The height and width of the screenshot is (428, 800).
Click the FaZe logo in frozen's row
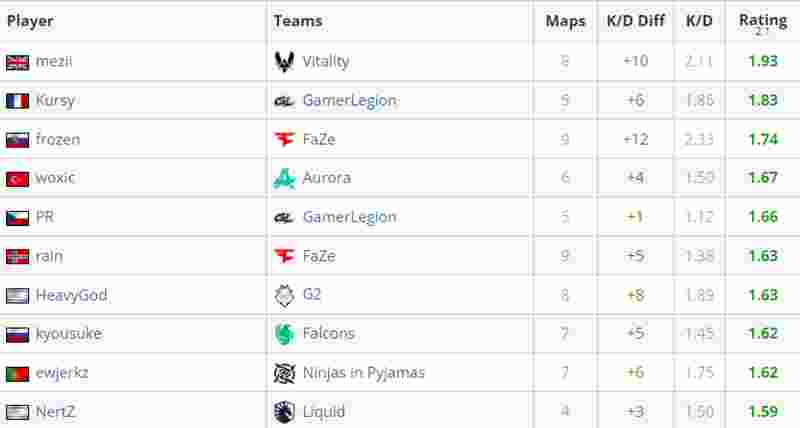pos(284,139)
